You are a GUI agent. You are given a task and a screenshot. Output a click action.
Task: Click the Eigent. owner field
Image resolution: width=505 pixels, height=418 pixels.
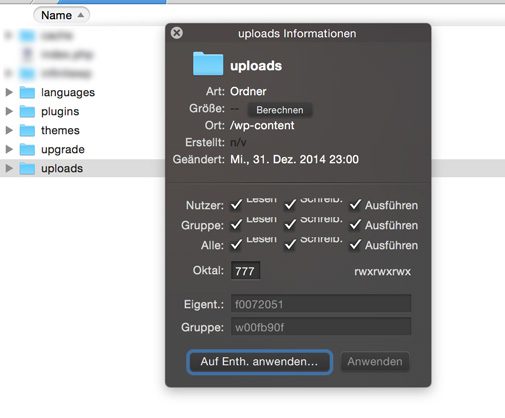321,304
